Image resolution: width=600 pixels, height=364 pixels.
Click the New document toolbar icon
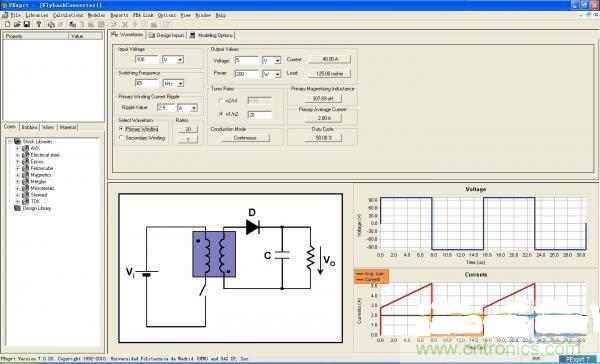(x=7, y=24)
